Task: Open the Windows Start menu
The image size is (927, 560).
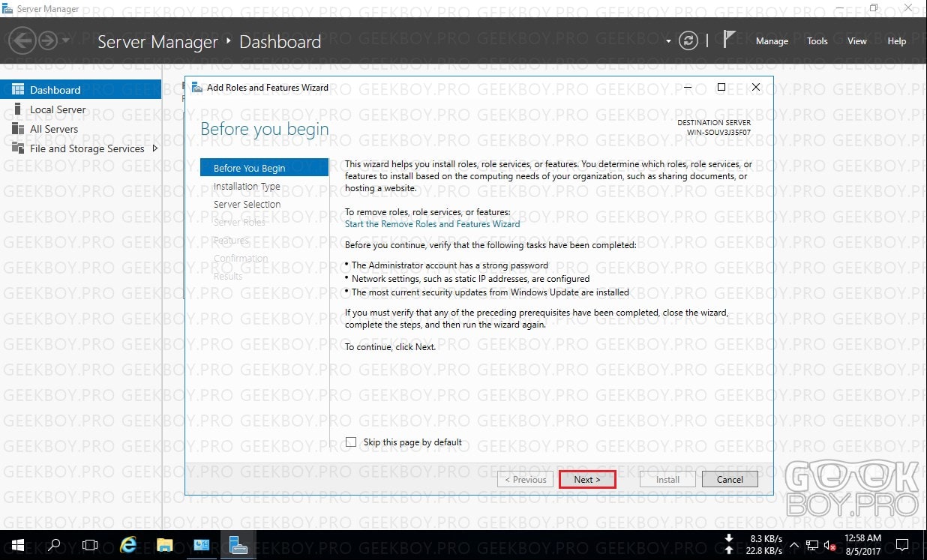Action: tap(17, 545)
